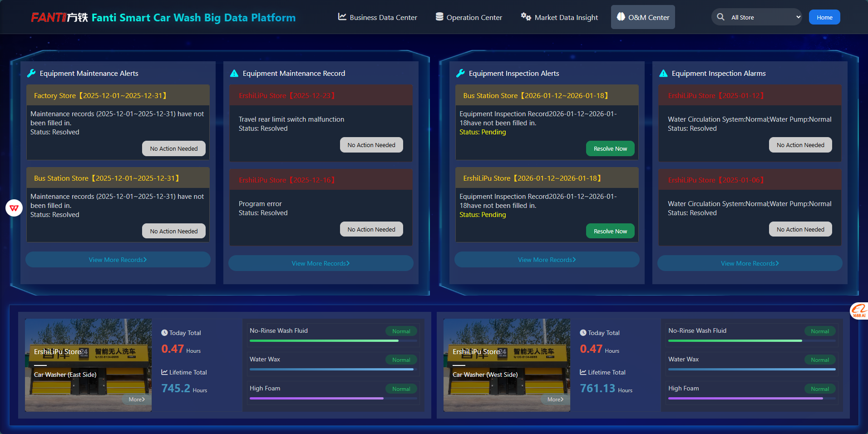This screenshot has height=434, width=868.
Task: Click the Equipment Inspection Alarms warning icon
Action: click(663, 74)
